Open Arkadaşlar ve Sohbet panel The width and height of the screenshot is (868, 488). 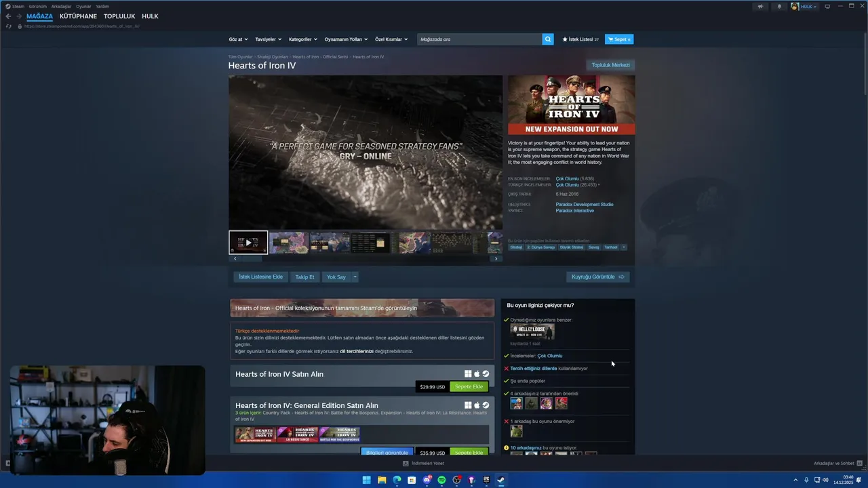pos(837,464)
